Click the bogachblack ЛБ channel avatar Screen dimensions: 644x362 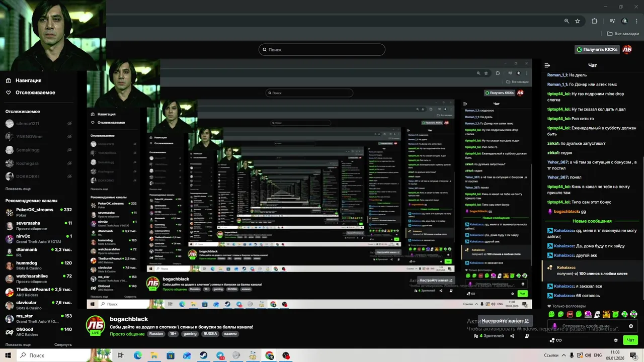pos(95,325)
